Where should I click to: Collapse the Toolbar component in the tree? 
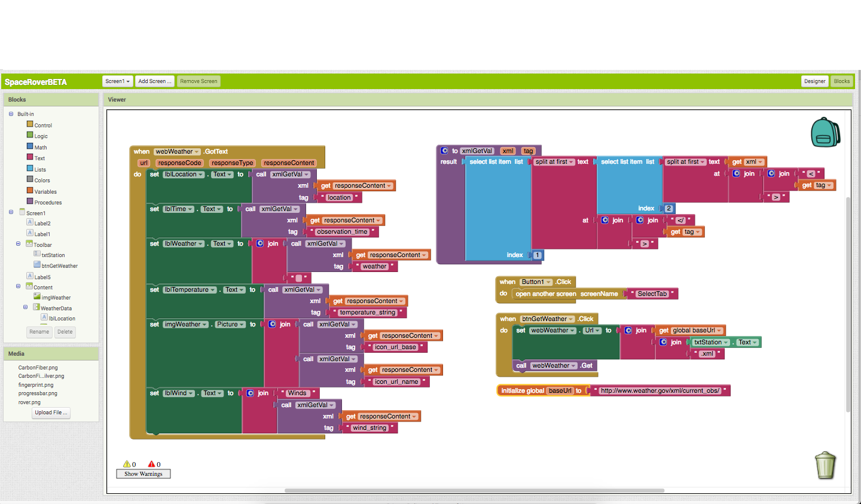pyautogui.click(x=18, y=244)
